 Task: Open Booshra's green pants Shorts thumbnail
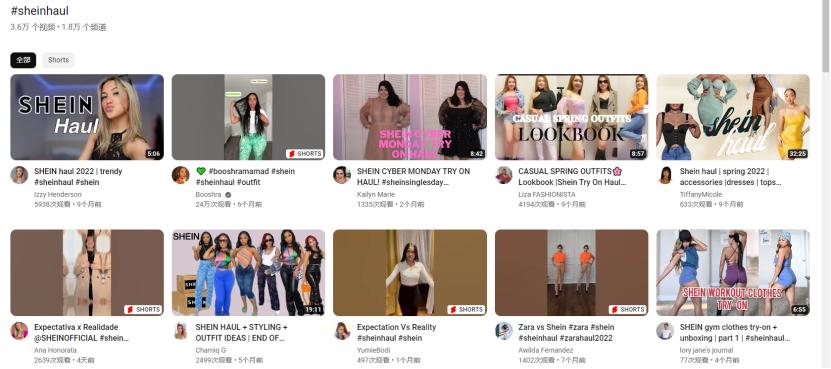click(249, 117)
